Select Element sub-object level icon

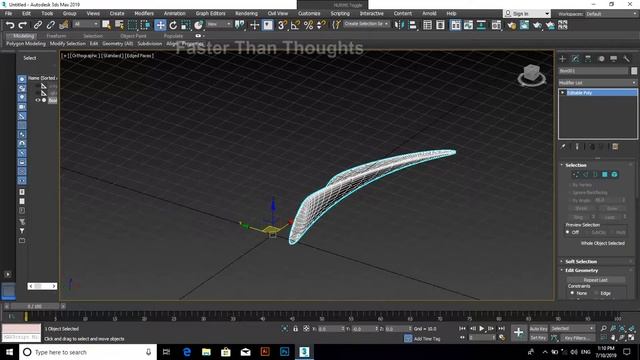pos(614,175)
